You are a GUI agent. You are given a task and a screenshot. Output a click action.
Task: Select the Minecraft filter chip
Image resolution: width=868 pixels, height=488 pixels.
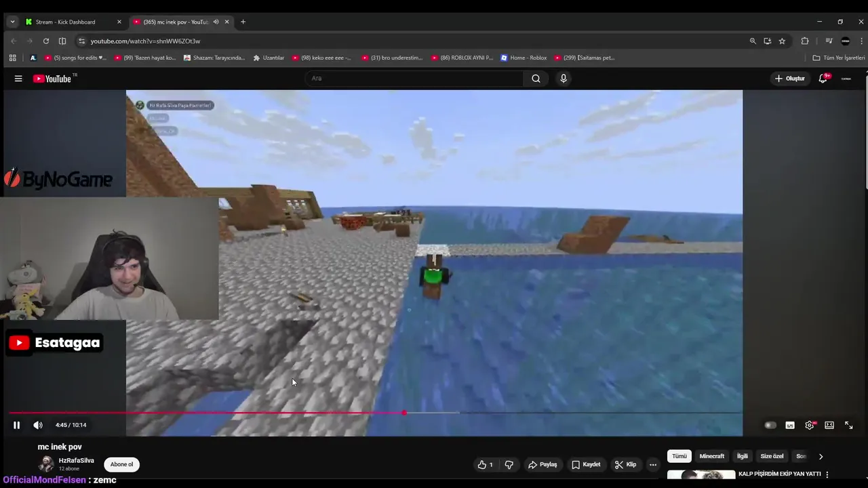pyautogui.click(x=711, y=456)
